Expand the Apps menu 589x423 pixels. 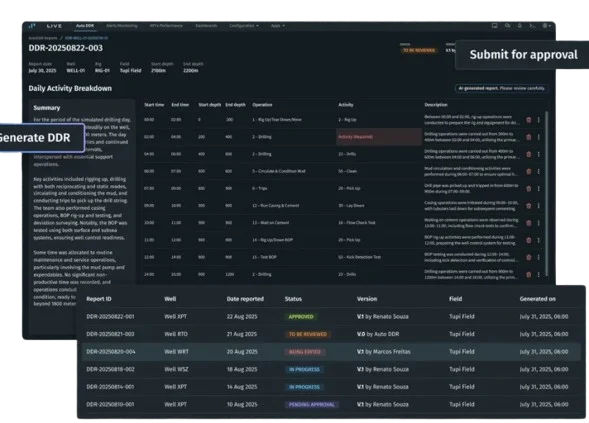278,26
